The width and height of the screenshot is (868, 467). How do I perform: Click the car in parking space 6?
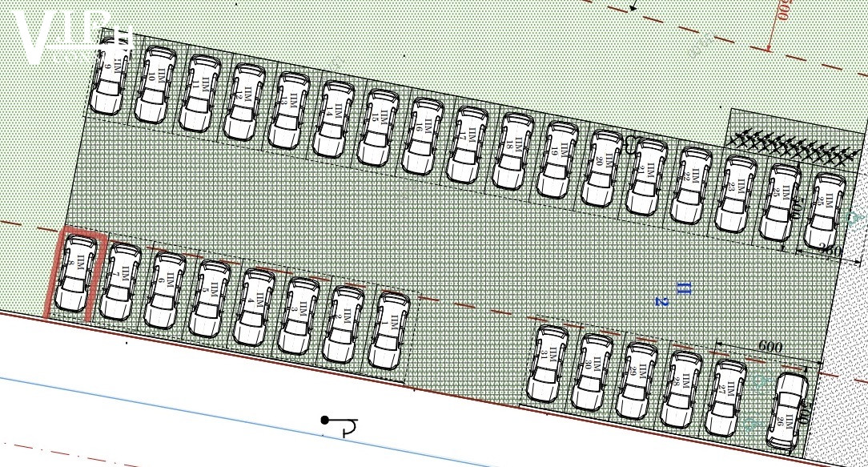tap(164, 289)
